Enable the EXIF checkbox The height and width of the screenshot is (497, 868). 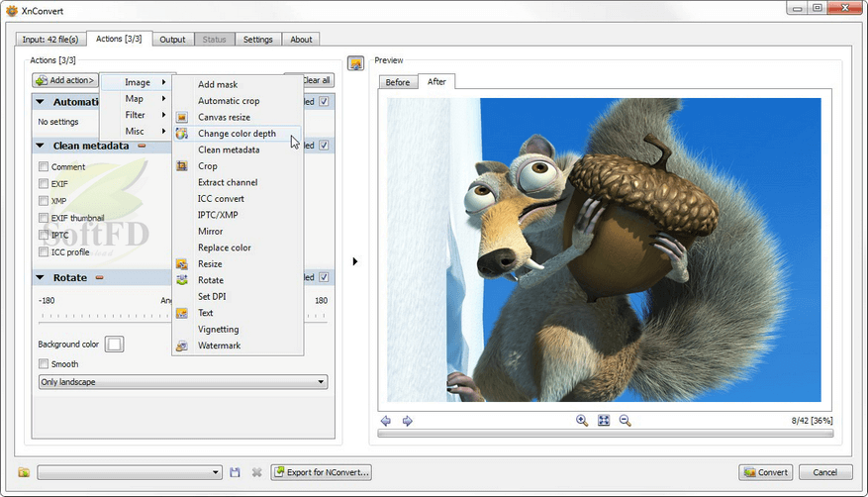click(44, 184)
